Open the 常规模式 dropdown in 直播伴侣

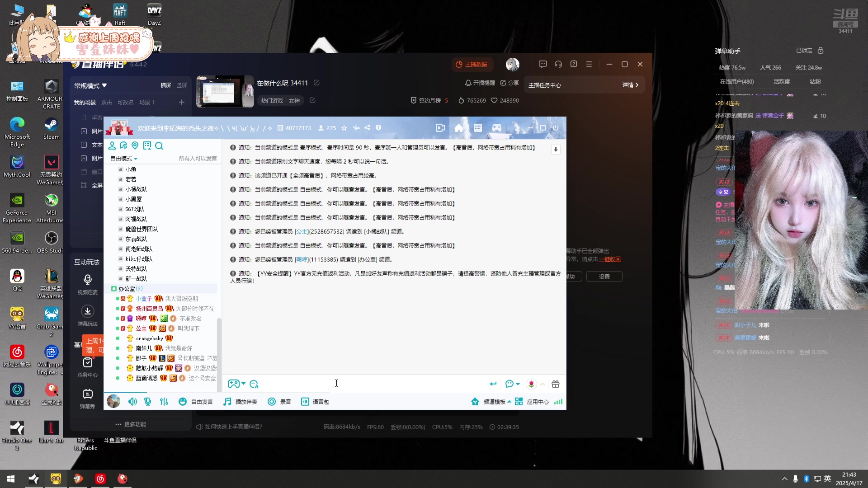pyautogui.click(x=90, y=85)
